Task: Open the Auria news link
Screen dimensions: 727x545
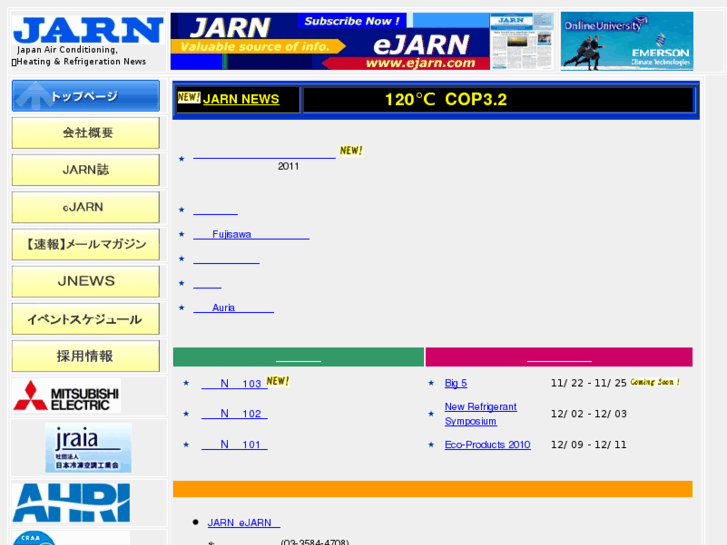Action: coord(234,308)
